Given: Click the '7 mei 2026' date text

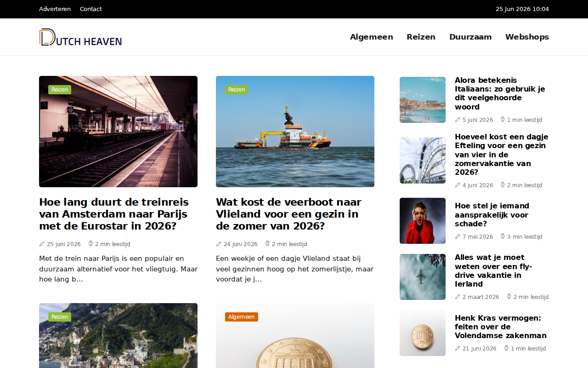Looking at the screenshot, I should (x=478, y=237).
